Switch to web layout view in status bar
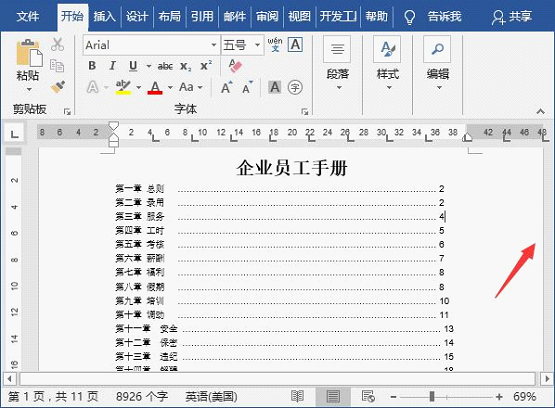 pos(368,396)
